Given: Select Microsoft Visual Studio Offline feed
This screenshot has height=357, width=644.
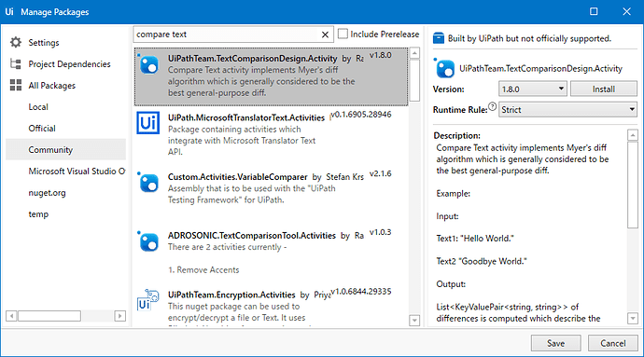Looking at the screenshot, I should pyautogui.click(x=77, y=172).
